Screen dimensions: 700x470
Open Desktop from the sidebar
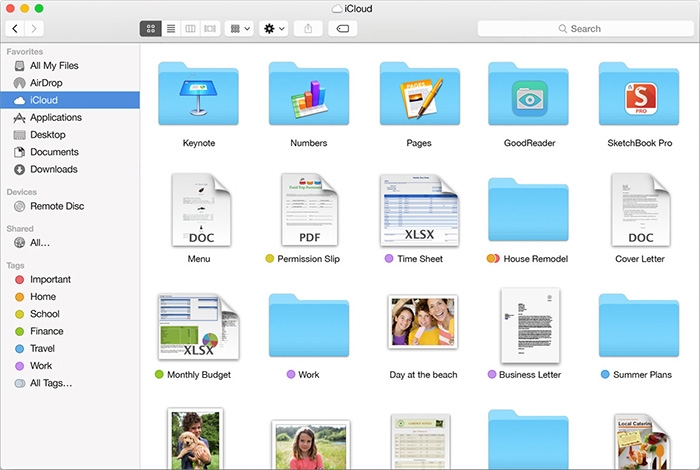click(x=70, y=135)
